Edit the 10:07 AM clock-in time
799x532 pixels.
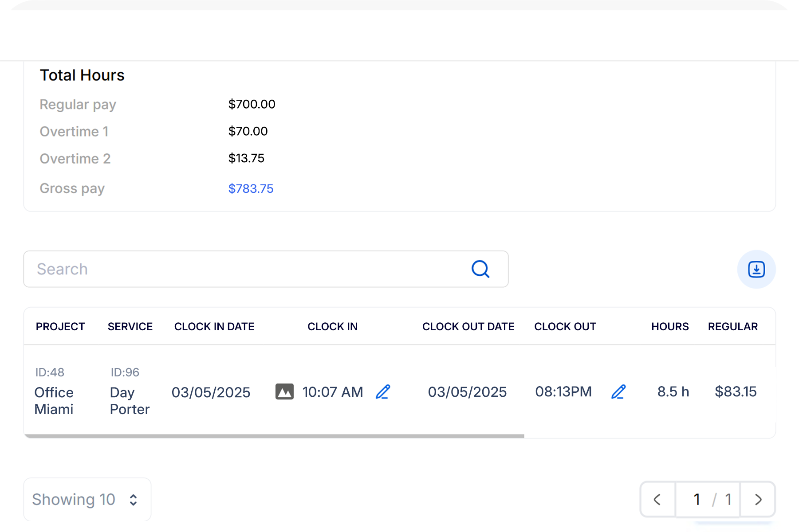(383, 392)
